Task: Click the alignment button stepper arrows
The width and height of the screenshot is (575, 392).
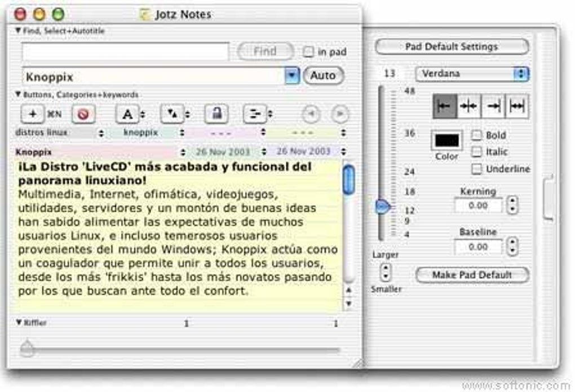Action: (x=270, y=114)
